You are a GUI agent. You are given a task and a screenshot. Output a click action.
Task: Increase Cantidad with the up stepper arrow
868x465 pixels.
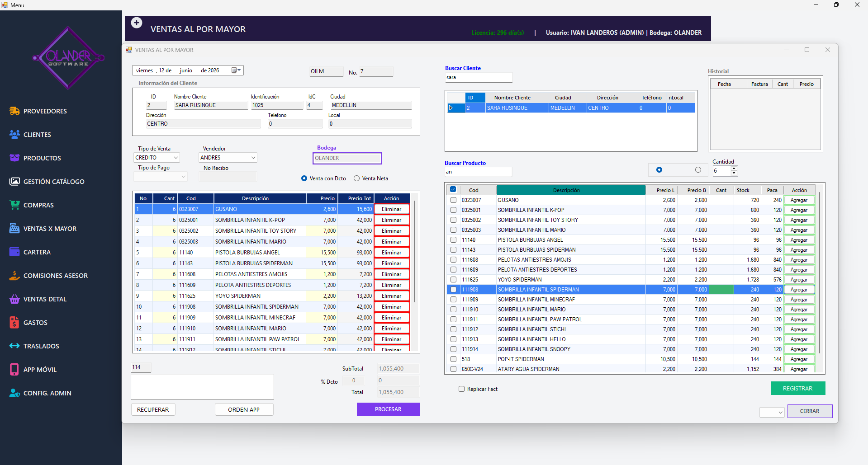click(734, 169)
